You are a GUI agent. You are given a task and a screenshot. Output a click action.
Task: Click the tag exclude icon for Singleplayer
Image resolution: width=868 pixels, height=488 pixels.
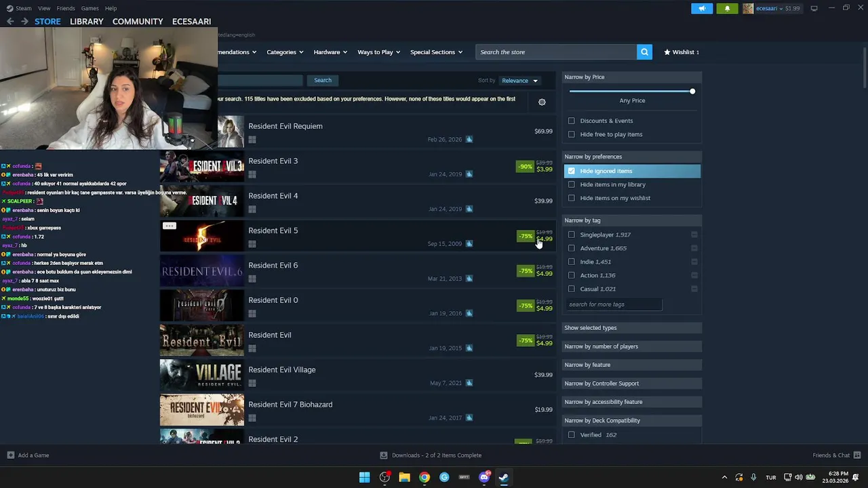(694, 235)
